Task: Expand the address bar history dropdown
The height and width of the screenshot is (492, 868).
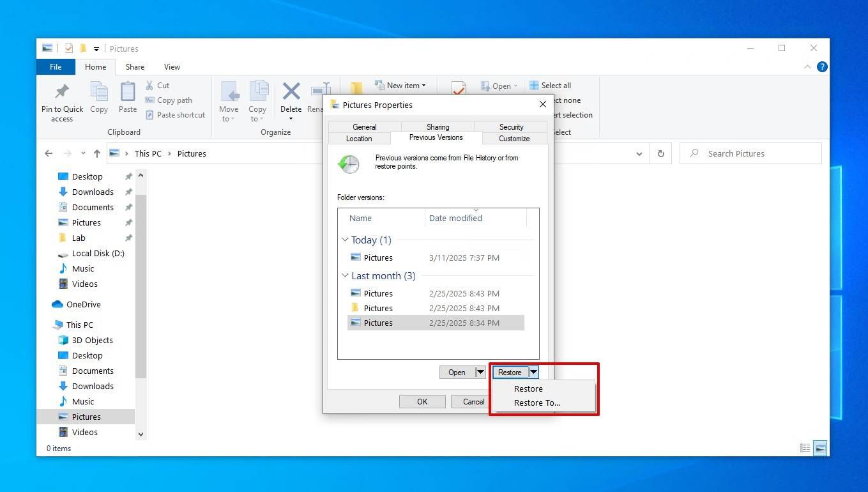Action: (639, 153)
